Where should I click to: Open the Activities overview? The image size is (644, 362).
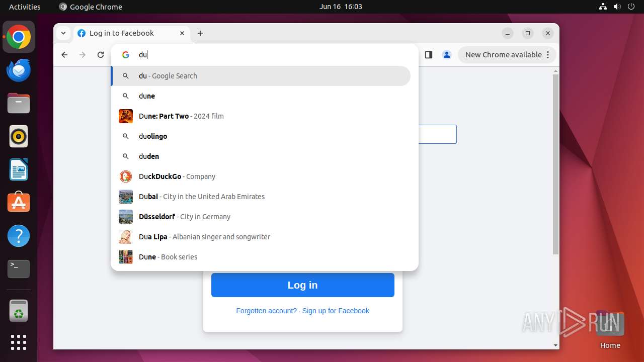[25, 7]
